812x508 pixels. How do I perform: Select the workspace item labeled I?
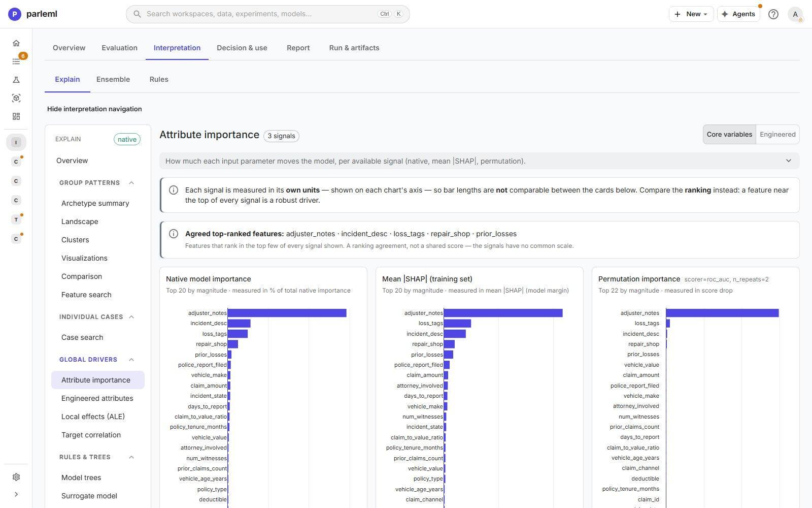[x=16, y=142]
